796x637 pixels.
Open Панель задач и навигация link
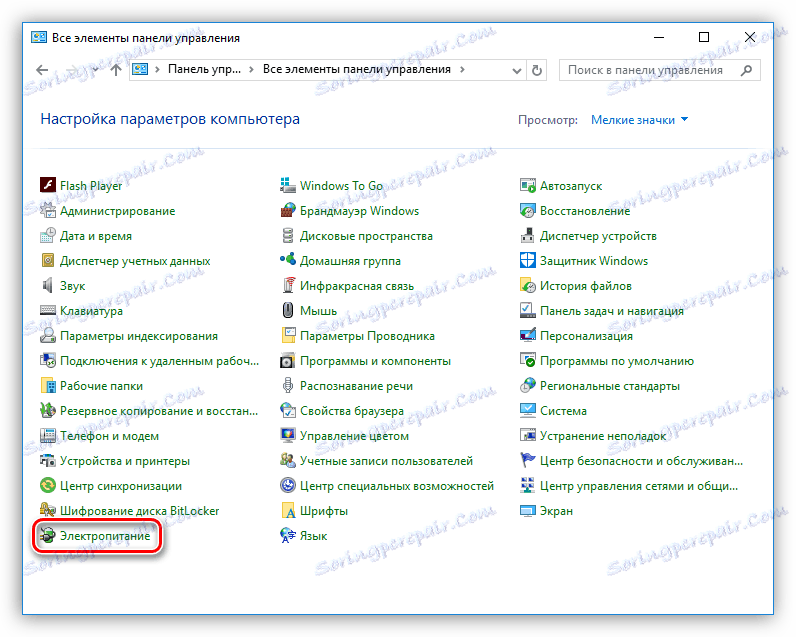[612, 311]
